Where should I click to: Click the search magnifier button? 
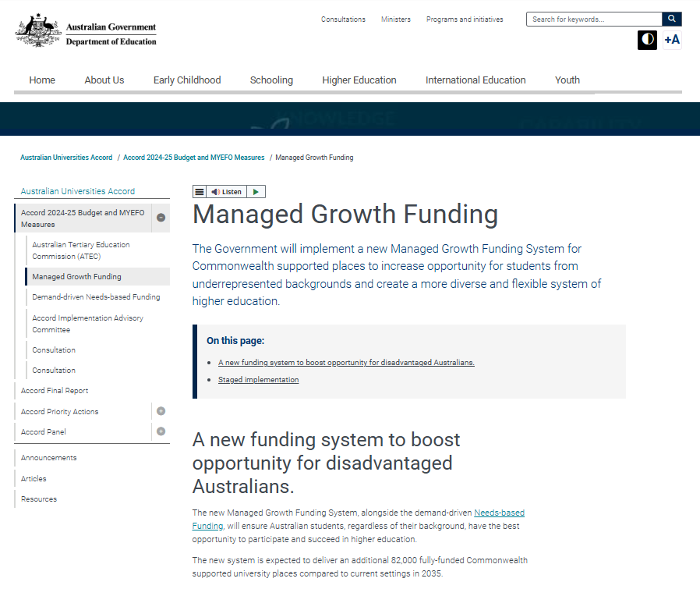pos(671,20)
